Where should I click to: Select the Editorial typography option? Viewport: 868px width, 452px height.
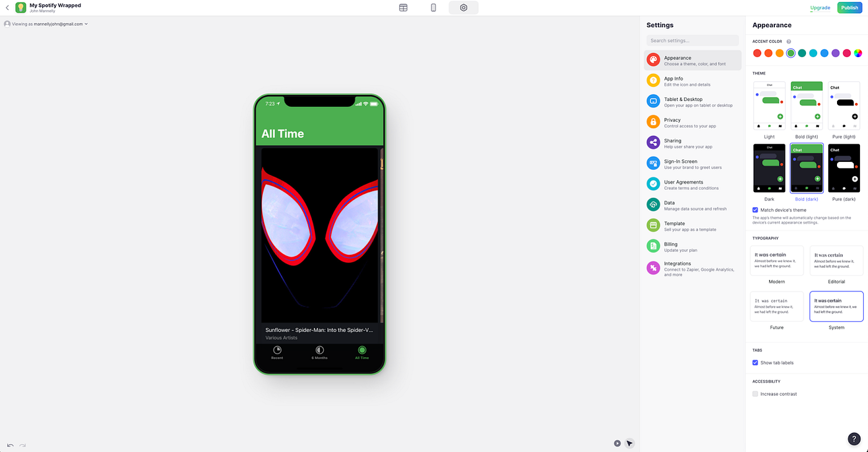coord(836,260)
